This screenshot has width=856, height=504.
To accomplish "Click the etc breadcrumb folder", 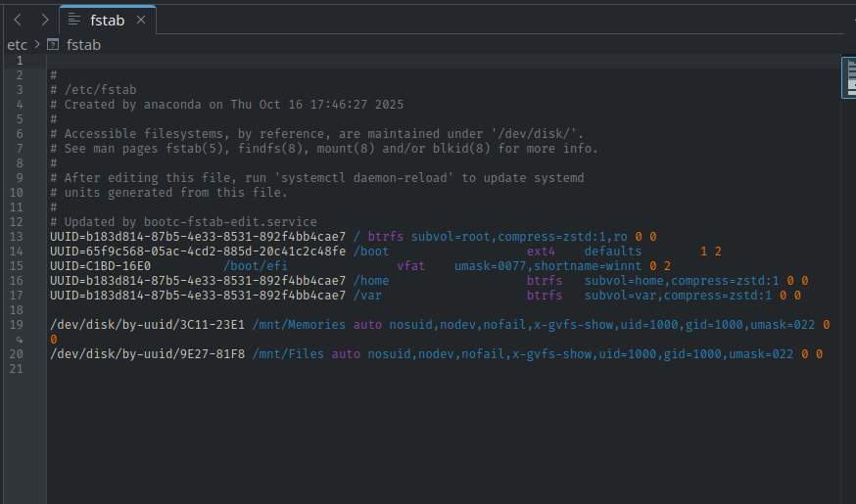I will 17,45.
